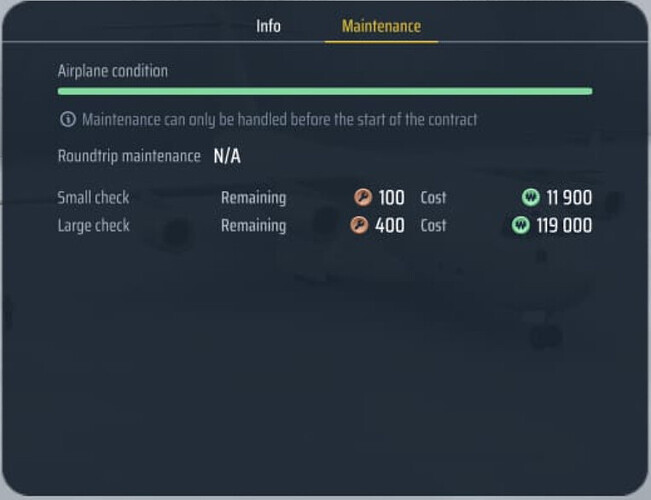Select the Large check label
Viewport: 651px width, 500px height.
tap(93, 225)
